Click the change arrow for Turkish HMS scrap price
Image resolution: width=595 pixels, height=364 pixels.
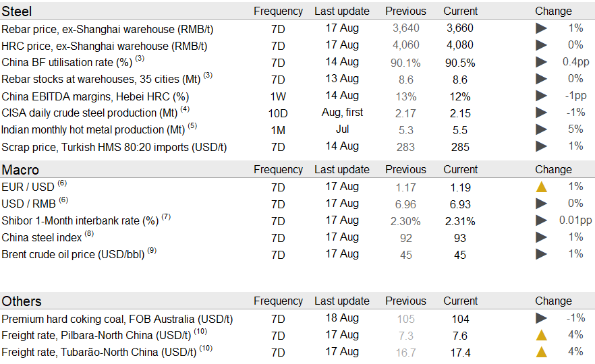tap(541, 146)
